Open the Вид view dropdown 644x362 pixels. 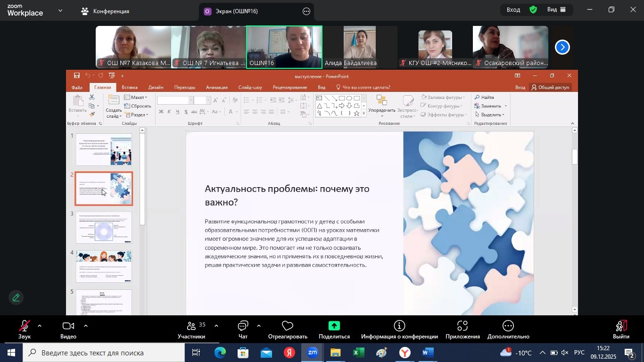558,10
